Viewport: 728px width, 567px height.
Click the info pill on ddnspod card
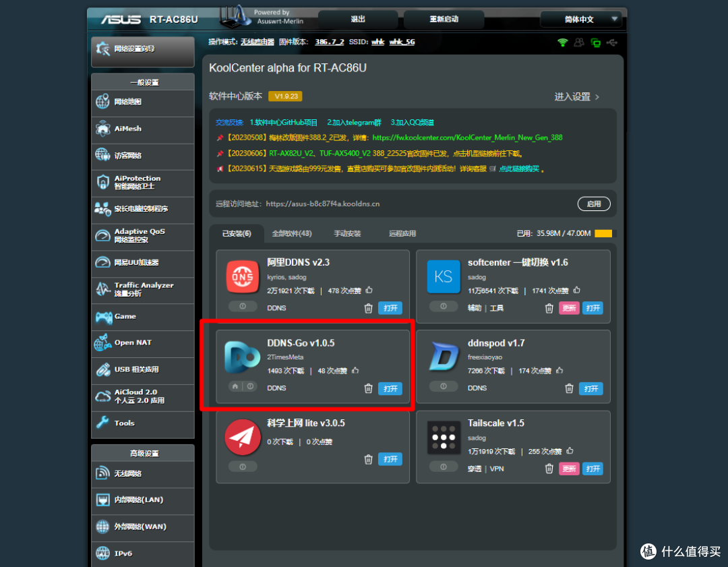point(444,386)
